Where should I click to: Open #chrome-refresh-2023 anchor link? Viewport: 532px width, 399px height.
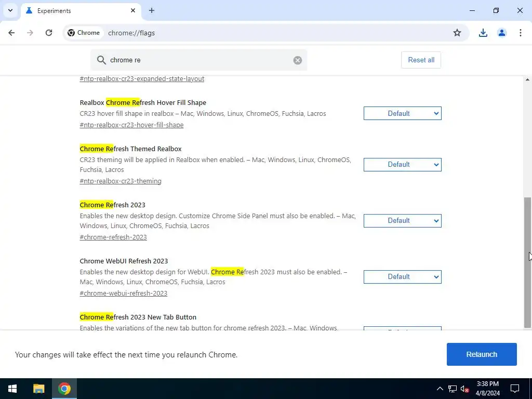tap(113, 237)
